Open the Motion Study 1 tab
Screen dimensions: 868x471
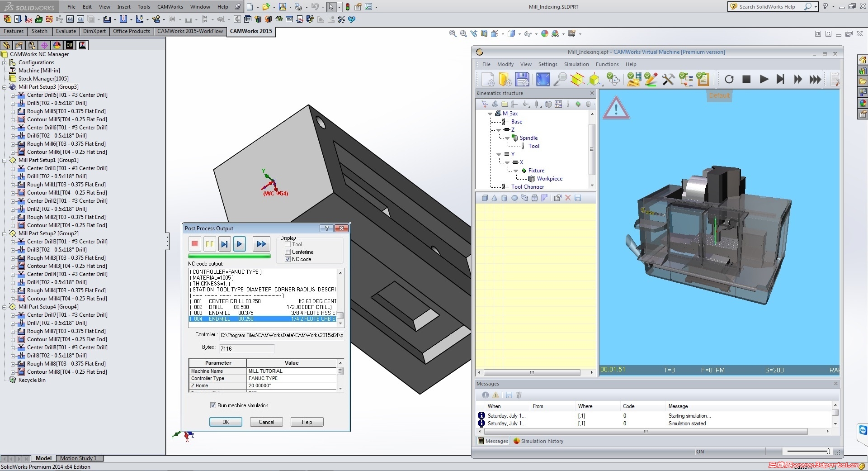[78, 458]
